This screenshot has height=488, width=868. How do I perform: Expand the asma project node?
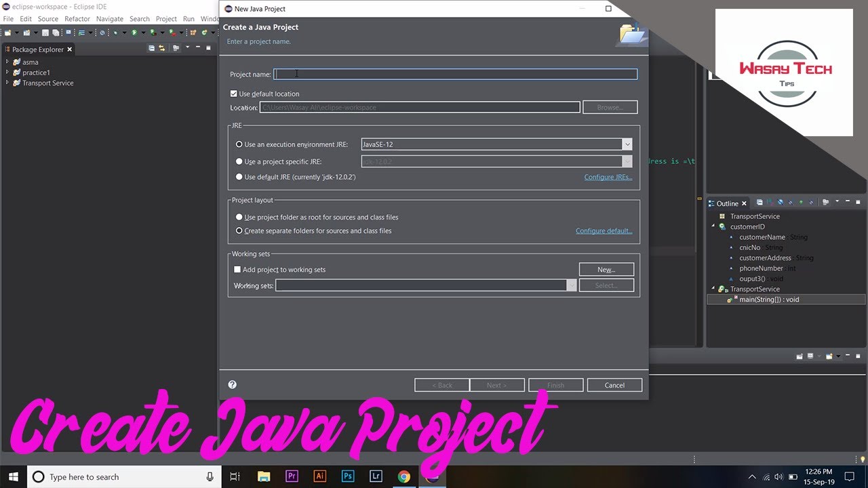pos(7,62)
